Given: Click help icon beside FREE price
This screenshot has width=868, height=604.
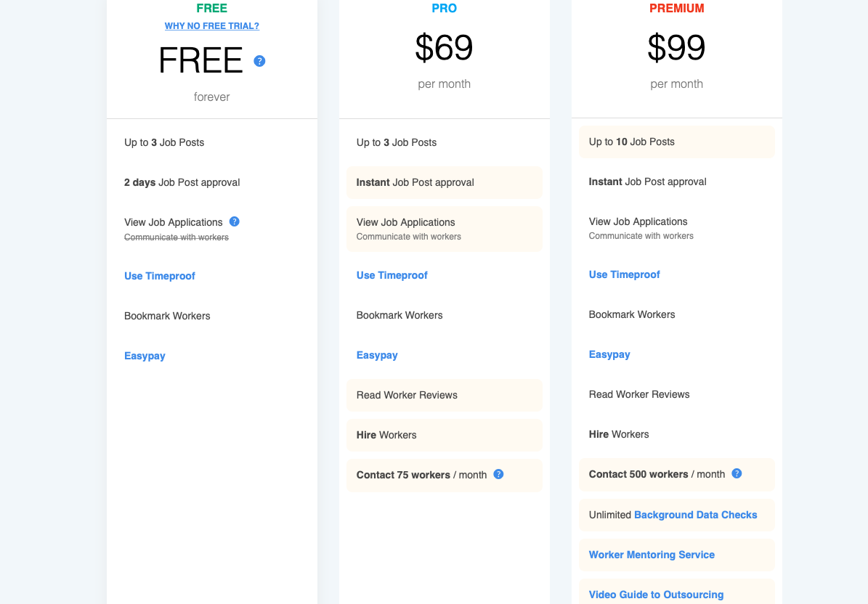Looking at the screenshot, I should [259, 61].
